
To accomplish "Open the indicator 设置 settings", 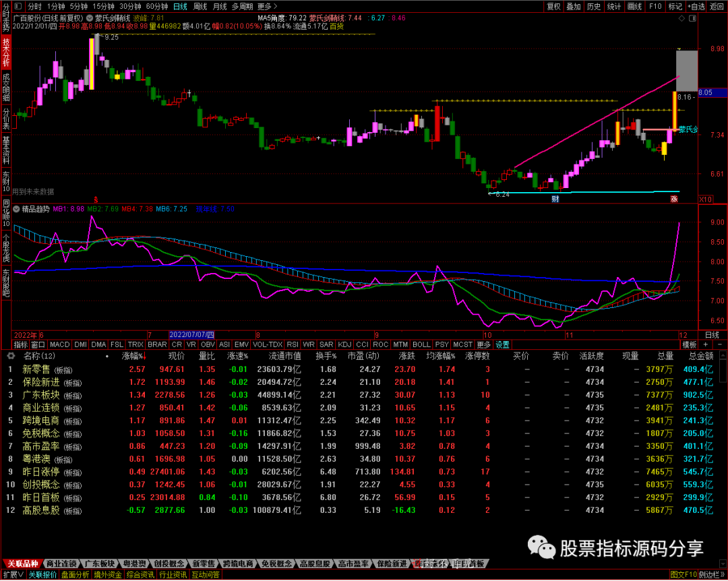I will click(502, 344).
